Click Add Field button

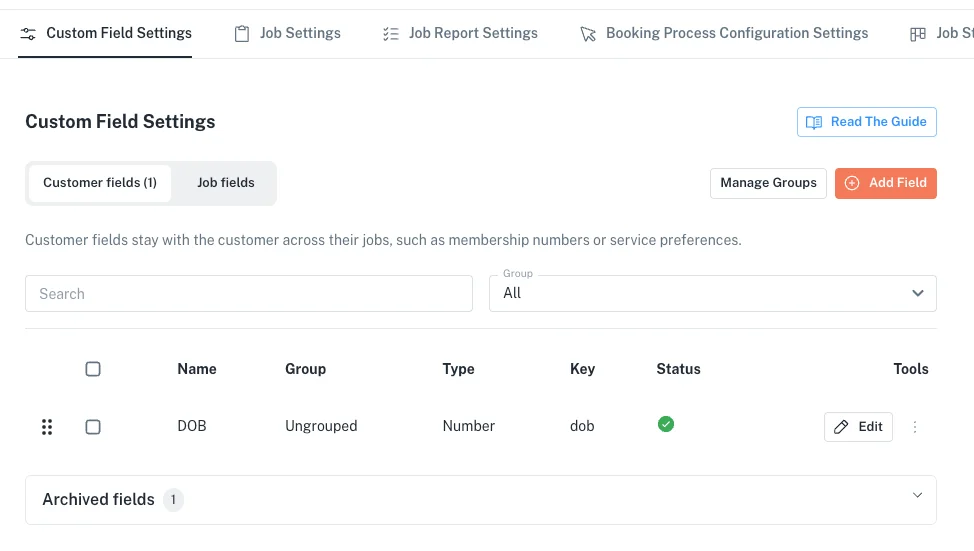pos(885,183)
